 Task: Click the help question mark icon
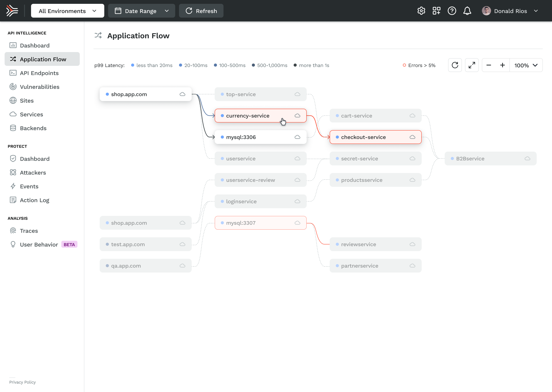pyautogui.click(x=452, y=11)
